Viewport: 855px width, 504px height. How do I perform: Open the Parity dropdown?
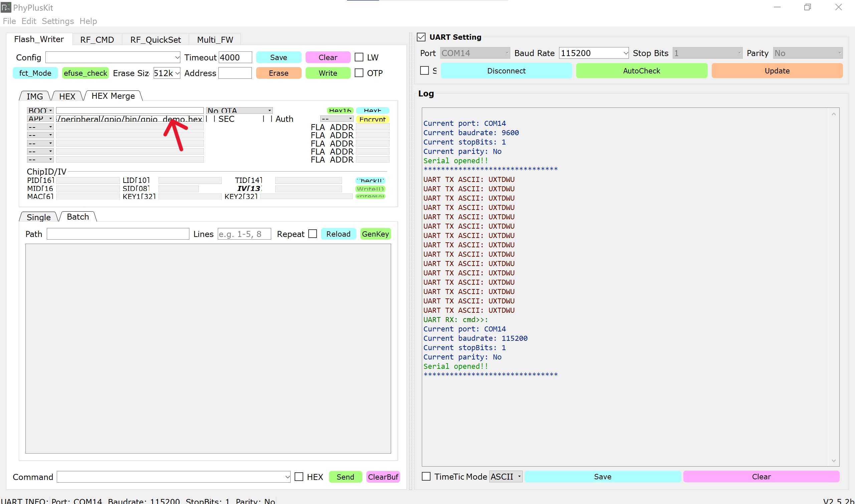tap(808, 53)
